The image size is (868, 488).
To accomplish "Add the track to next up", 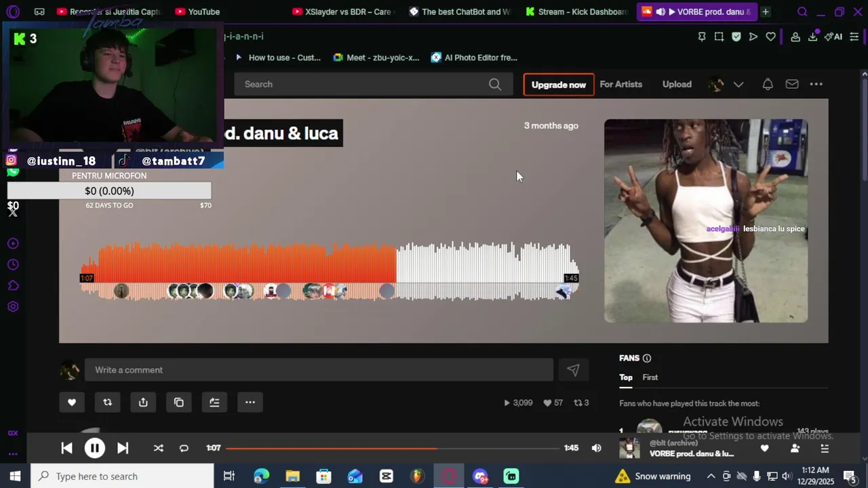I will click(x=214, y=403).
